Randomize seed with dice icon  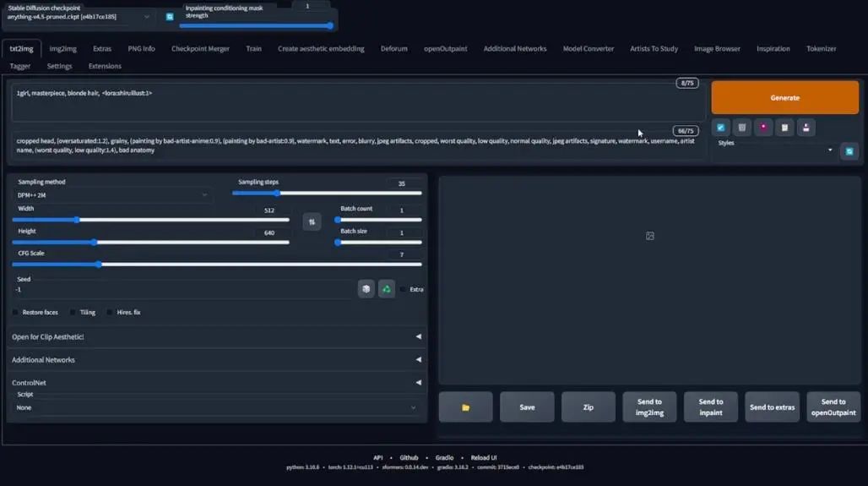tap(366, 289)
